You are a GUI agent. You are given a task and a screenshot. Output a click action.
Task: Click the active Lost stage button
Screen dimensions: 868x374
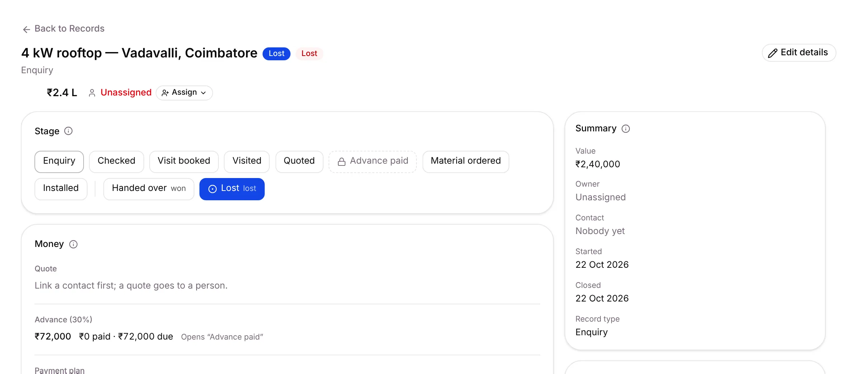232,189
